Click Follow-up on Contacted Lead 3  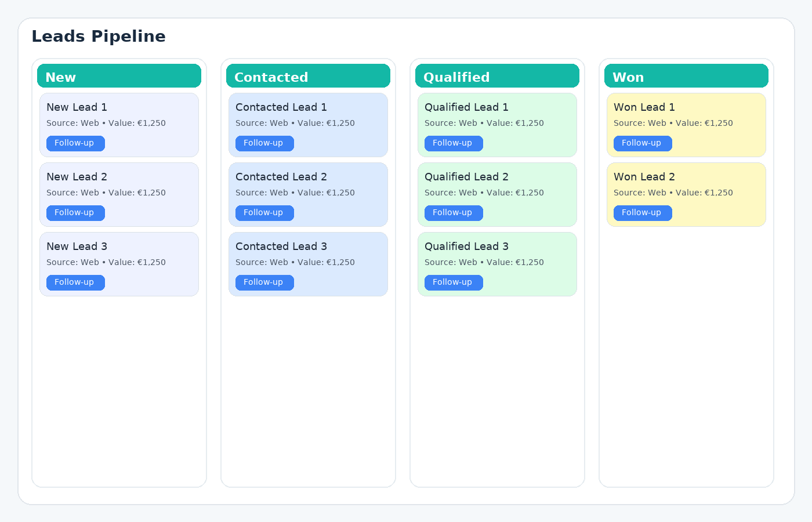pyautogui.click(x=264, y=282)
